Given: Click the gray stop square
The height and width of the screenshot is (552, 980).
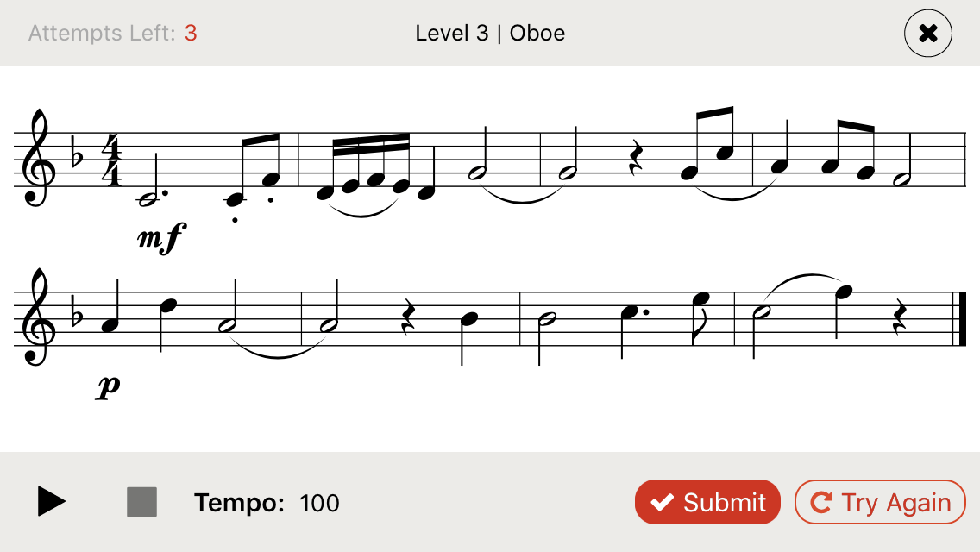Looking at the screenshot, I should pos(141,501).
